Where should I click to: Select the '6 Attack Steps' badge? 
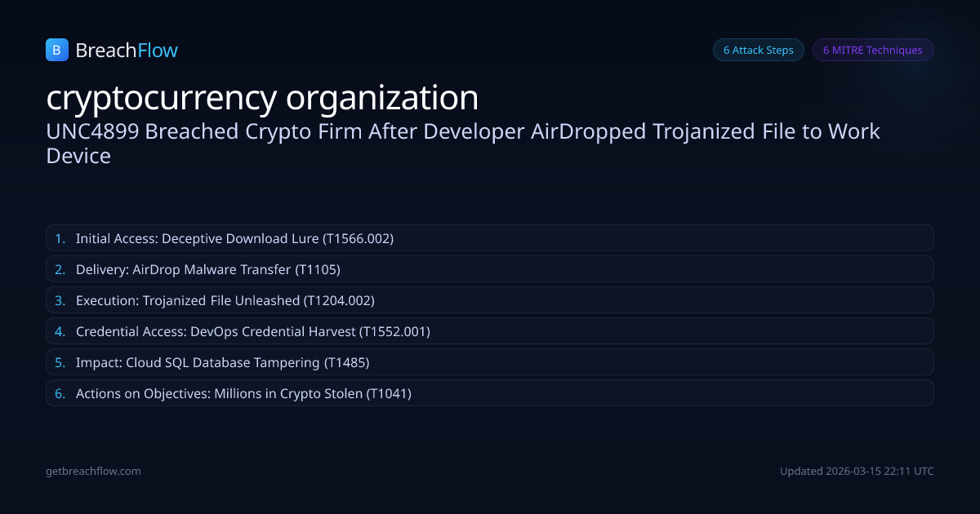point(758,50)
